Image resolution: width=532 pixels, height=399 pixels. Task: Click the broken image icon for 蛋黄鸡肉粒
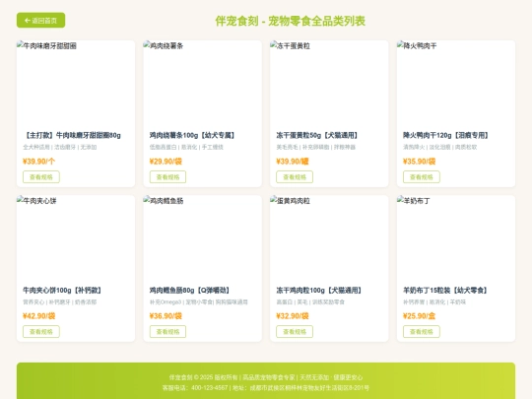[x=274, y=200]
